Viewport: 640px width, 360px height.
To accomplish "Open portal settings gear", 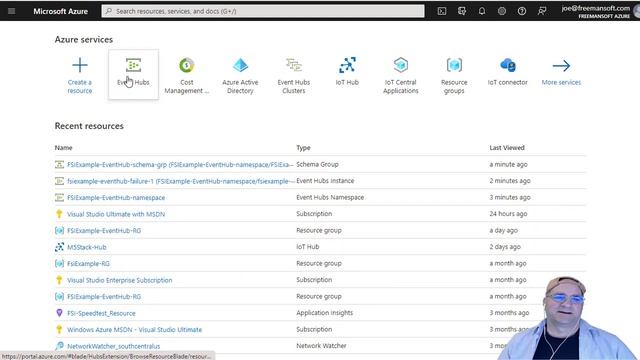I will pos(502,11).
